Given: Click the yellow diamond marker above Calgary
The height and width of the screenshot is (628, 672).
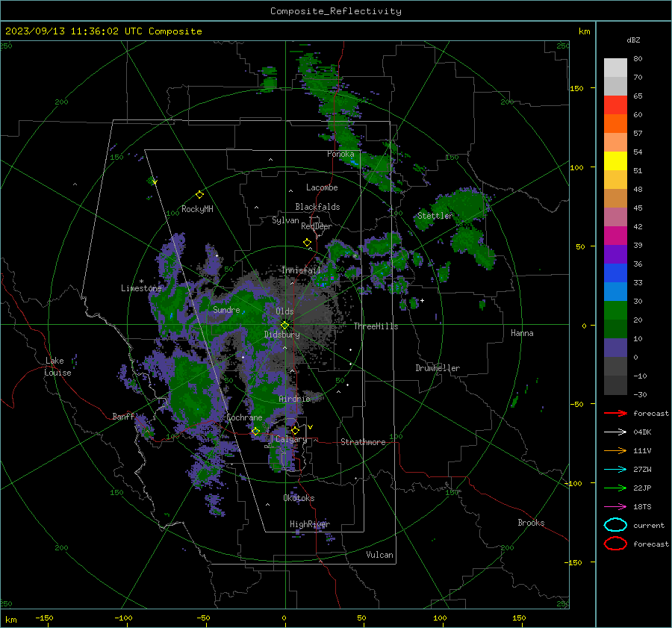Looking at the screenshot, I should click(x=295, y=430).
